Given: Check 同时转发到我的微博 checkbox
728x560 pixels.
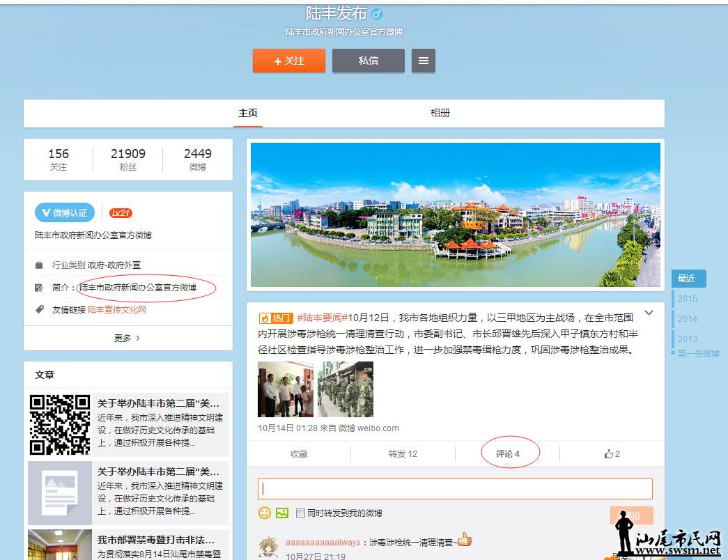Looking at the screenshot, I should click(x=300, y=513).
